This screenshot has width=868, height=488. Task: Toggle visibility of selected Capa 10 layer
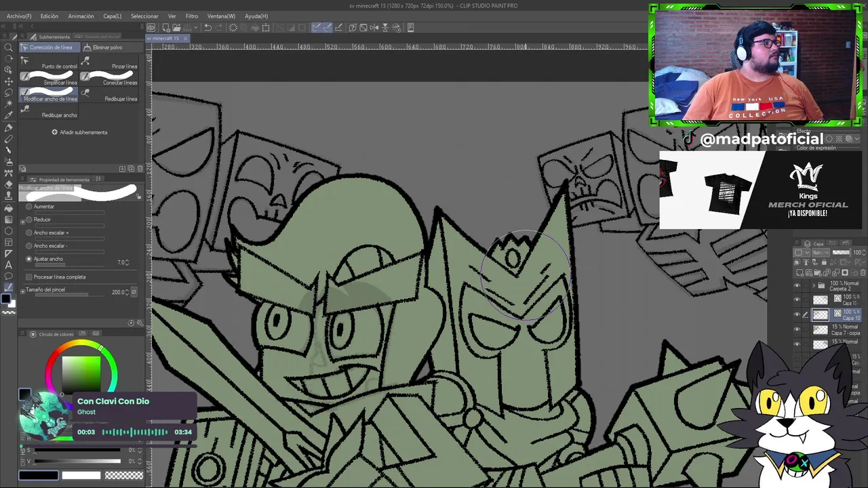(797, 314)
